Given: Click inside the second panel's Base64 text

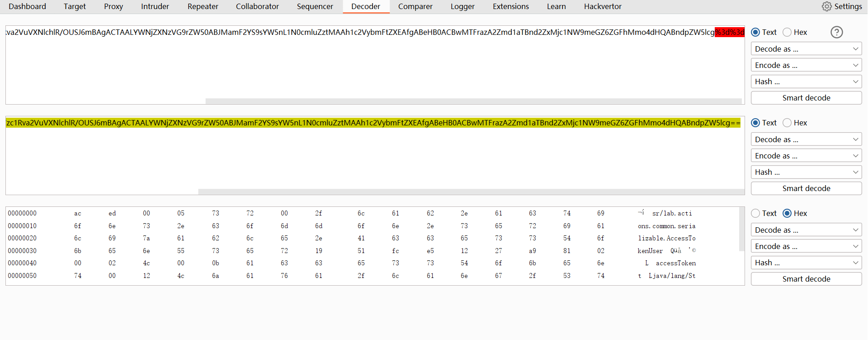Looking at the screenshot, I should point(362,123).
